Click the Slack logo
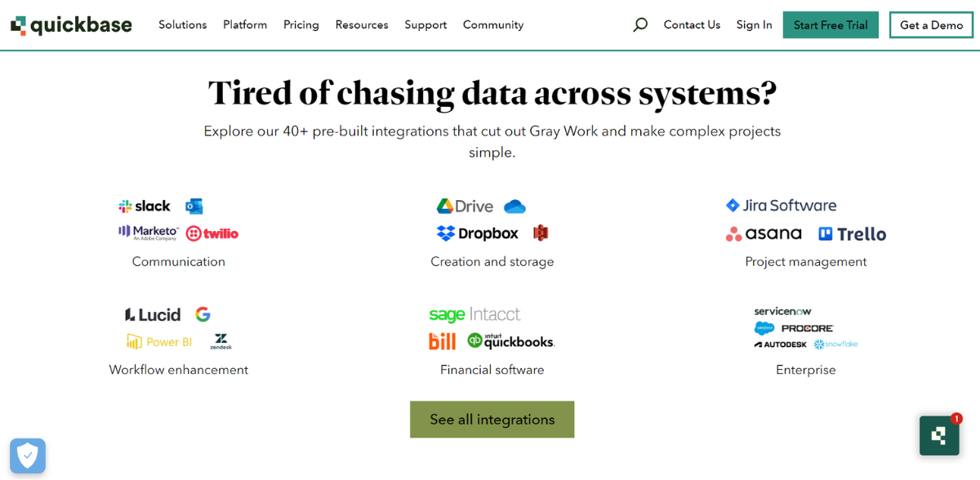The height and width of the screenshot is (480, 980). (145, 207)
